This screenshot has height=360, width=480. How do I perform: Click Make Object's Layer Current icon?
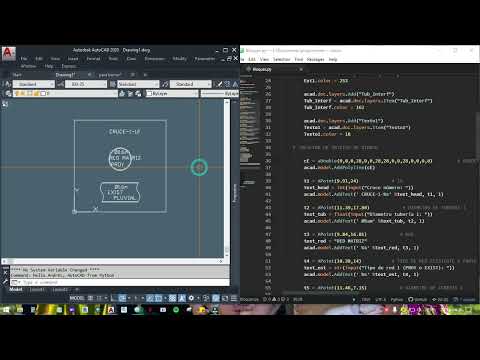(122, 94)
